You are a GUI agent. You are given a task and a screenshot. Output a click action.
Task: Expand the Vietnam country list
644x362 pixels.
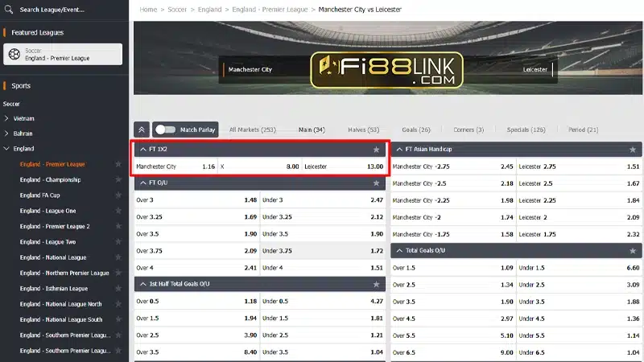pos(6,118)
